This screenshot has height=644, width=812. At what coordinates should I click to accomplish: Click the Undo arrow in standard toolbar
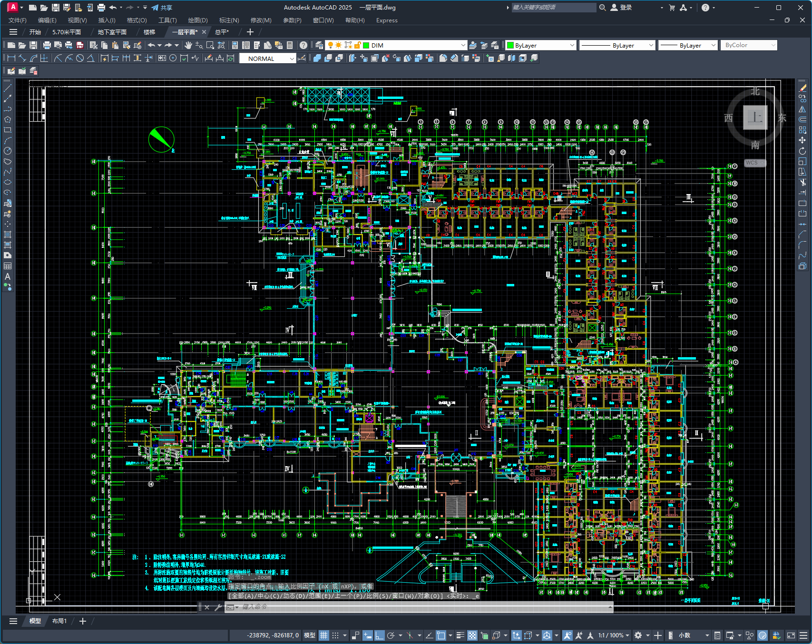(151, 45)
